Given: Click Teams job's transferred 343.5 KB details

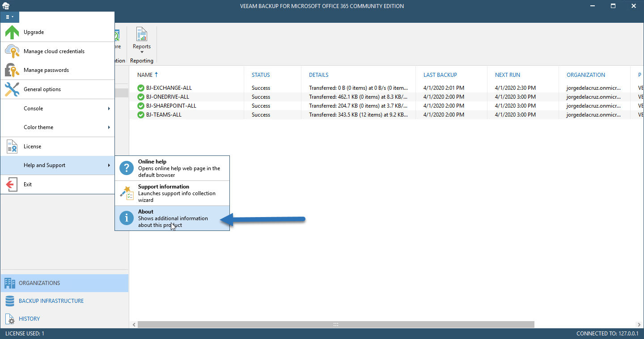Looking at the screenshot, I should point(358,115).
